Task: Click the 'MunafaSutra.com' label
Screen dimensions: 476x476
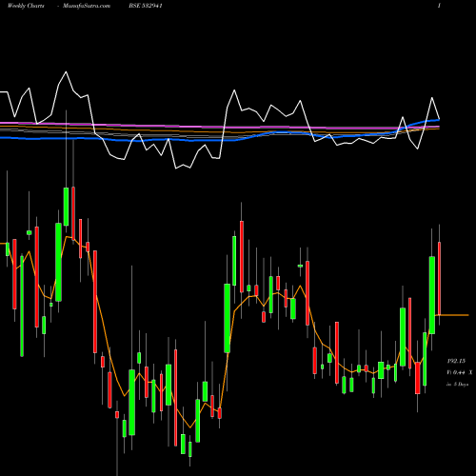Action: pos(87,6)
